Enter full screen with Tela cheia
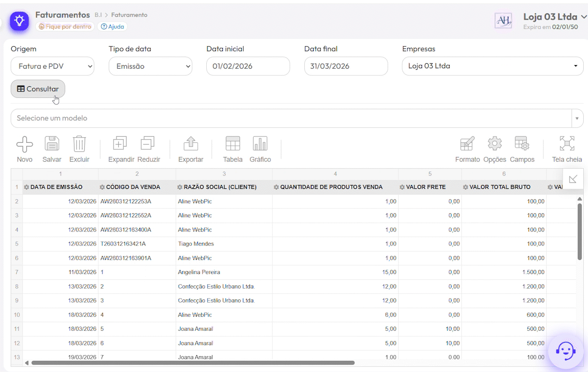Viewport: 588px width, 372px height. (566, 144)
